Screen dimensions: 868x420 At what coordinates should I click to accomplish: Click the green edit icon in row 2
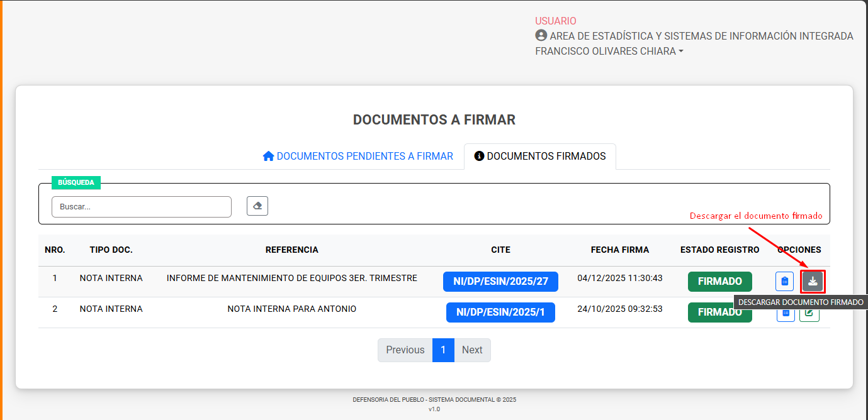click(x=809, y=314)
